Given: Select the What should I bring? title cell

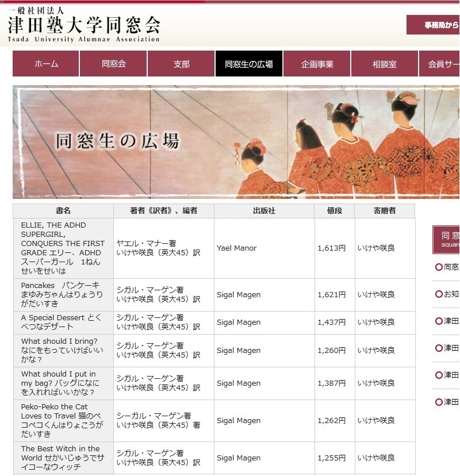Looking at the screenshot, I should click(x=63, y=351).
